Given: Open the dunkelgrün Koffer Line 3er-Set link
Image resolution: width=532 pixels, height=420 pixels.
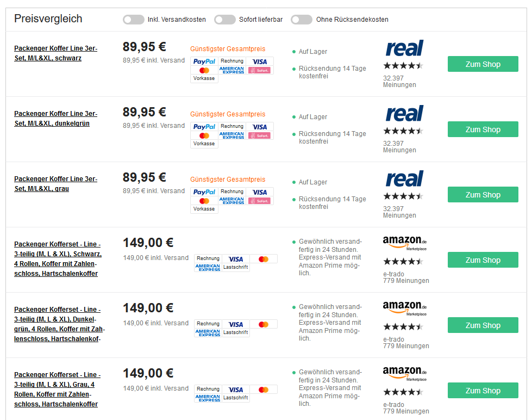Looking at the screenshot, I should tap(55, 119).
